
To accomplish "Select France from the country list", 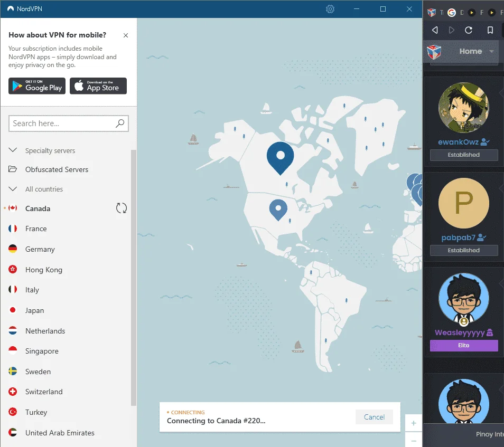I will (36, 229).
